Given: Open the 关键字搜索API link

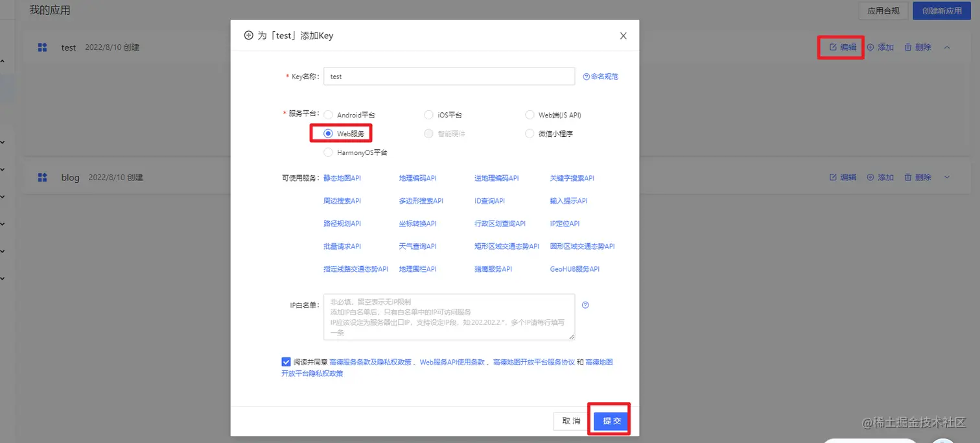Looking at the screenshot, I should [x=572, y=178].
